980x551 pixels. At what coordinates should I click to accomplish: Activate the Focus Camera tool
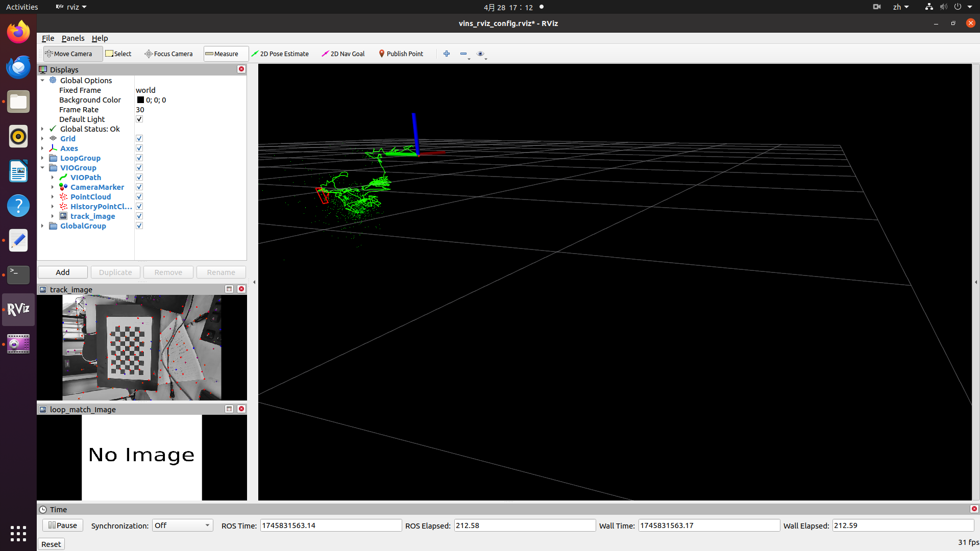tap(168, 54)
